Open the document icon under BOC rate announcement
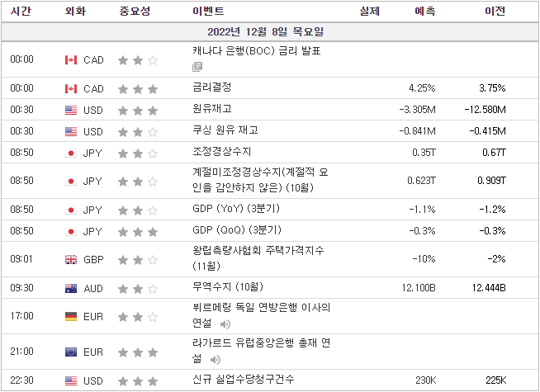The image size is (540, 392). pos(197,67)
